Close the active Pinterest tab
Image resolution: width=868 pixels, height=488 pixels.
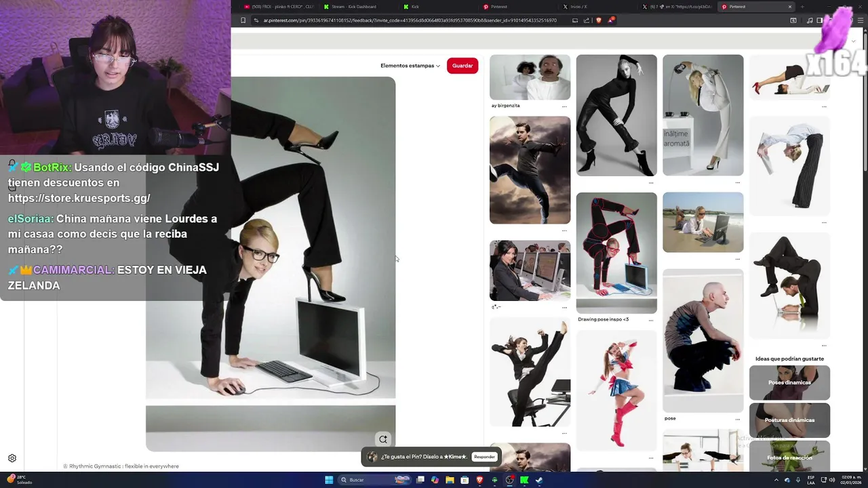pyautogui.click(x=789, y=7)
